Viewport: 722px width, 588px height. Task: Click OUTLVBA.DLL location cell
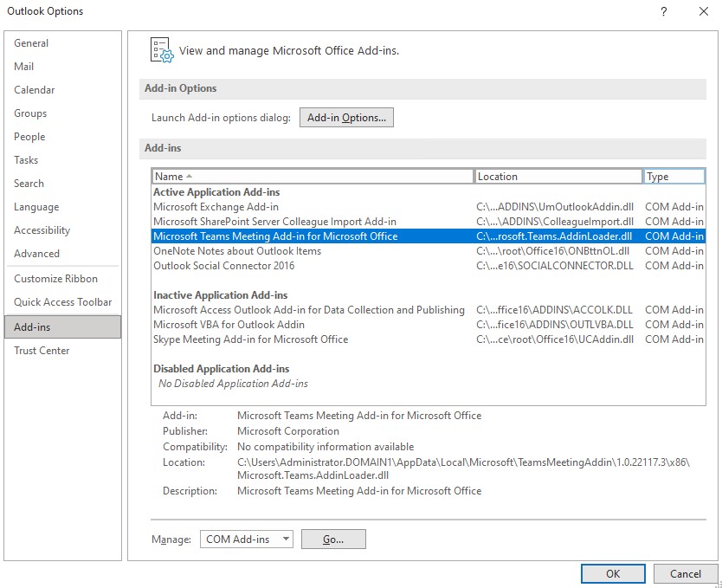555,325
